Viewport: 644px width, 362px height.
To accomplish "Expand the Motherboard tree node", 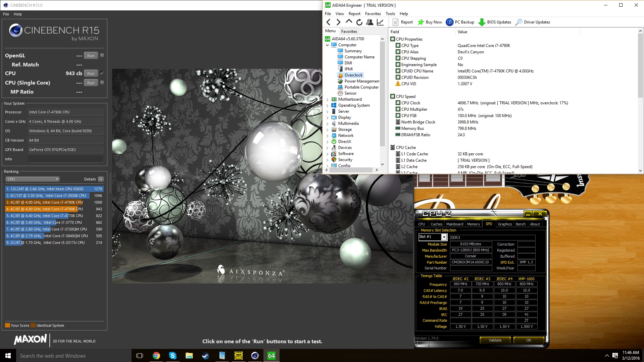I will tap(328, 99).
